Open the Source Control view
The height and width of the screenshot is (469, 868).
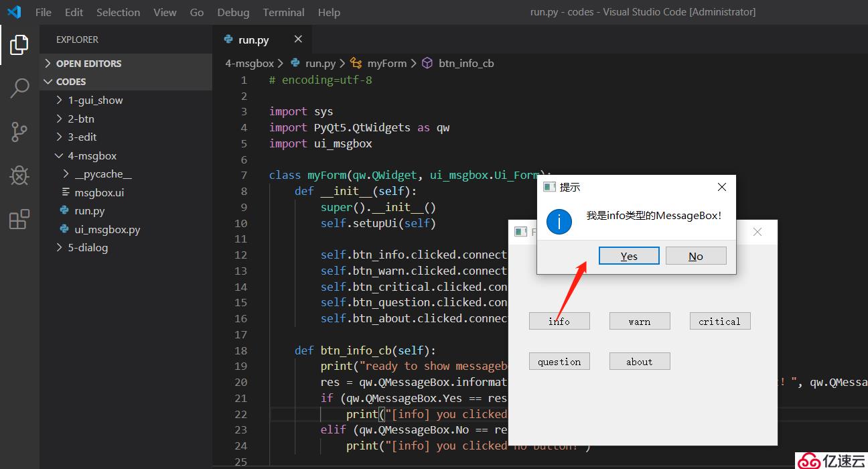click(19, 132)
